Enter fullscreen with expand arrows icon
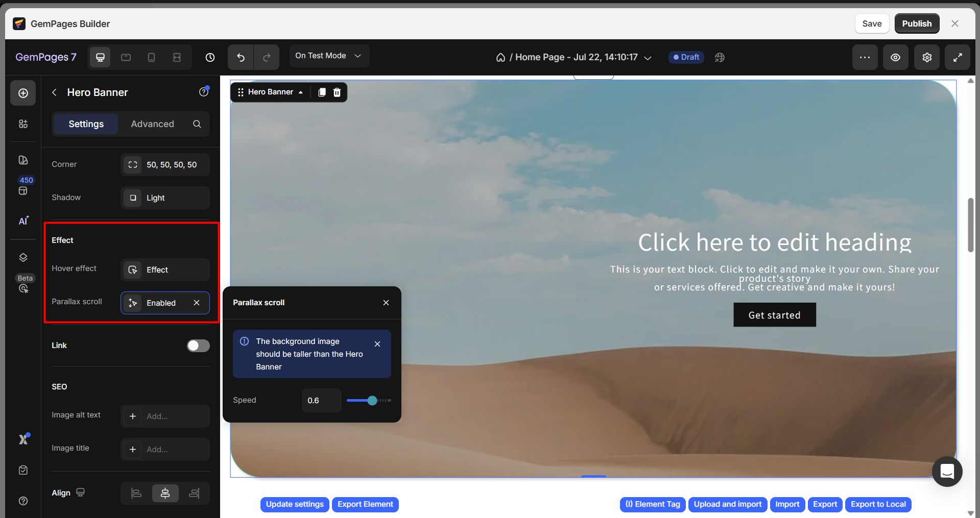The image size is (980, 518). click(958, 57)
